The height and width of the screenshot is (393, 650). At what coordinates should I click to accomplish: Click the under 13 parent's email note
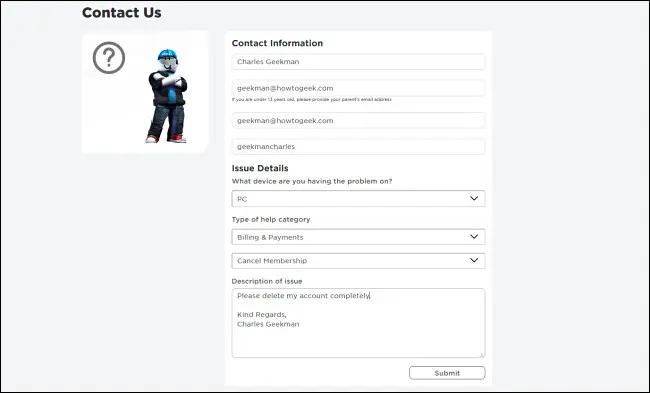tap(312, 99)
